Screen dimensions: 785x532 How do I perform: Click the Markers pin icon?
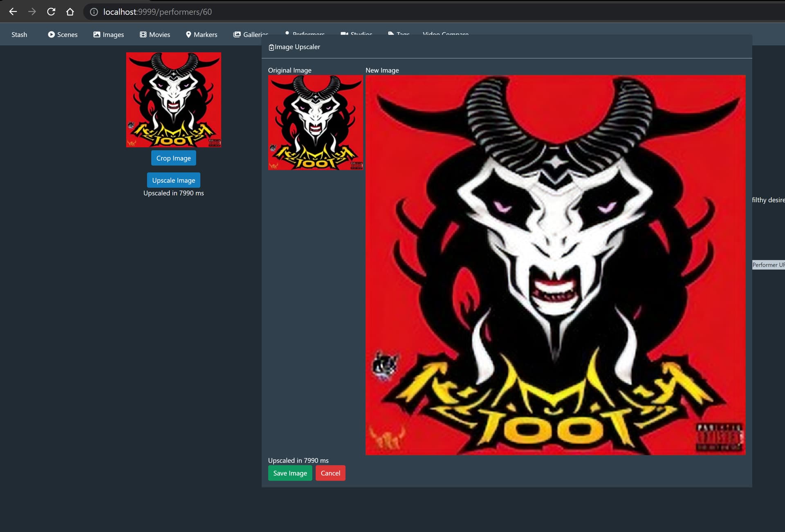click(188, 34)
